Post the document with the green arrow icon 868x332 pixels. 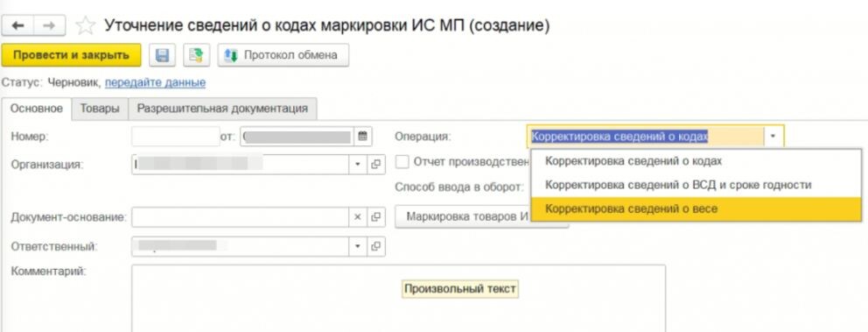197,55
